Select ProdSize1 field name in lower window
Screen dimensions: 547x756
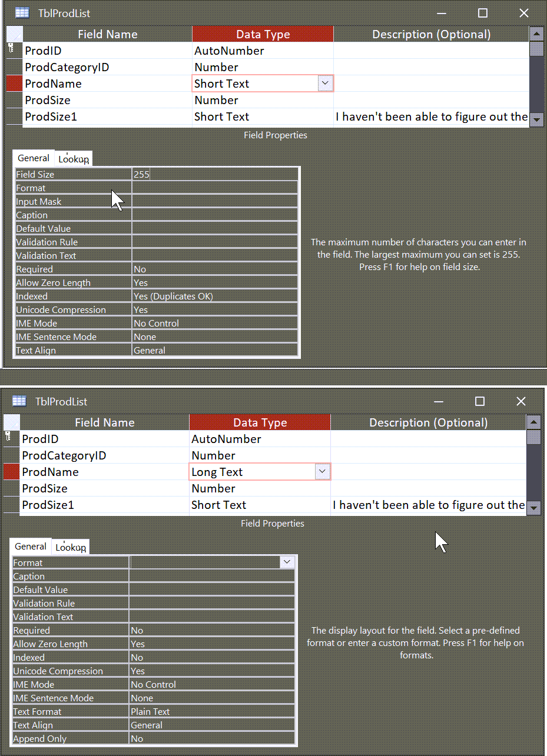coord(104,504)
